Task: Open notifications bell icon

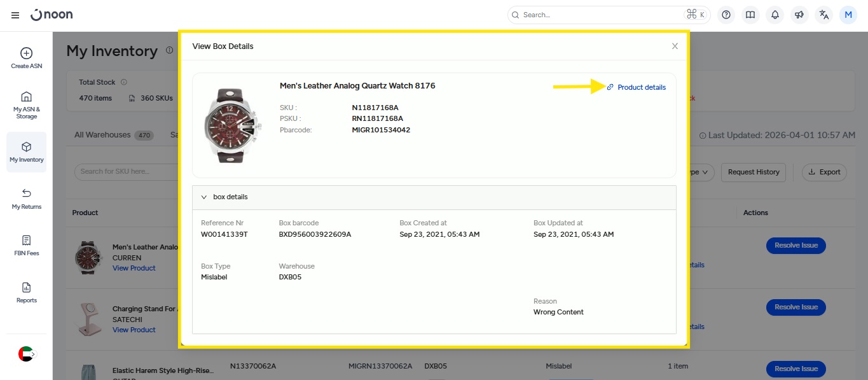Action: coord(775,15)
